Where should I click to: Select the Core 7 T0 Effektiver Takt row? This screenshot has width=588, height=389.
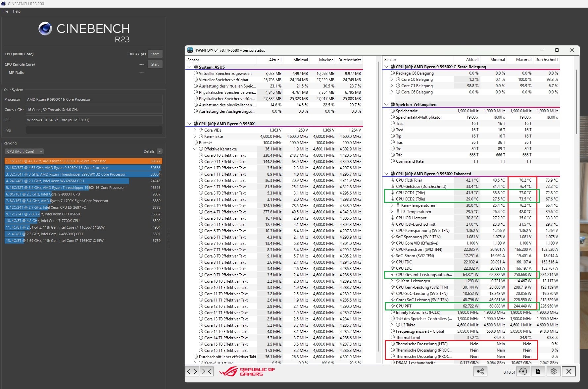coord(275,243)
